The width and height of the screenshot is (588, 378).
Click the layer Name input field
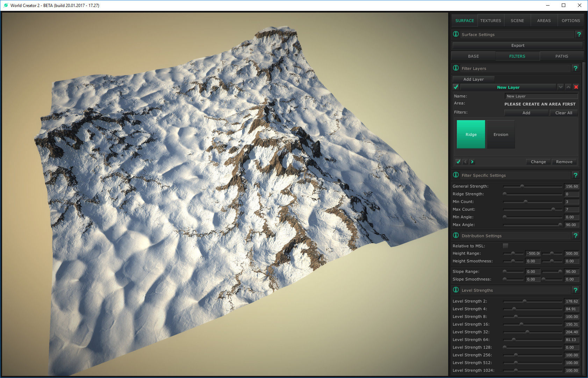click(x=541, y=96)
